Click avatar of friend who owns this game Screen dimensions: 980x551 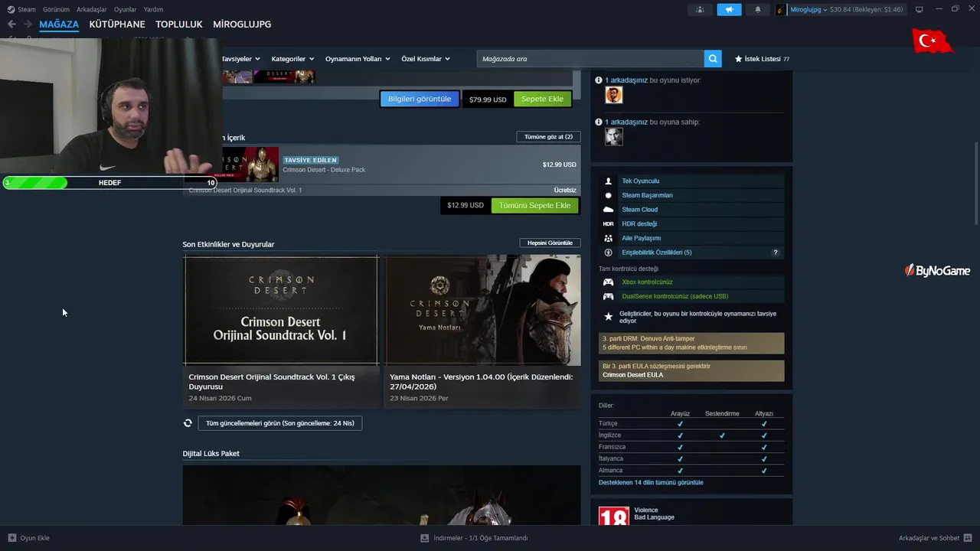coord(613,136)
